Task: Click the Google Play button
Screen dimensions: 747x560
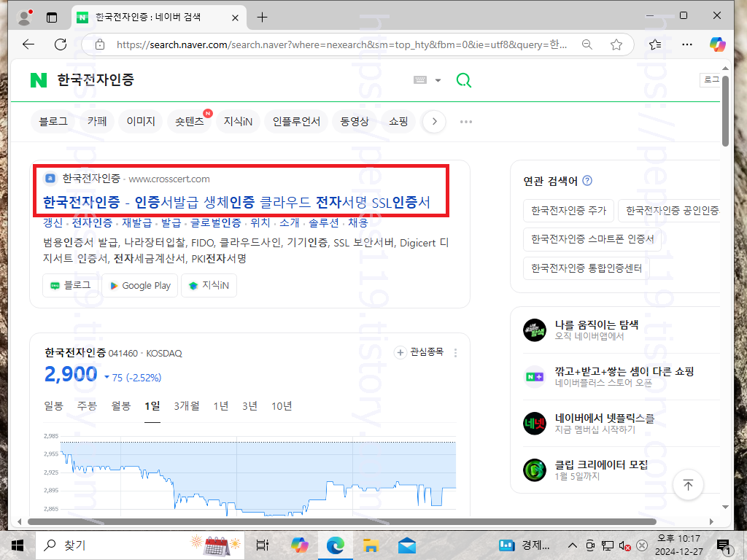Action: (x=140, y=285)
